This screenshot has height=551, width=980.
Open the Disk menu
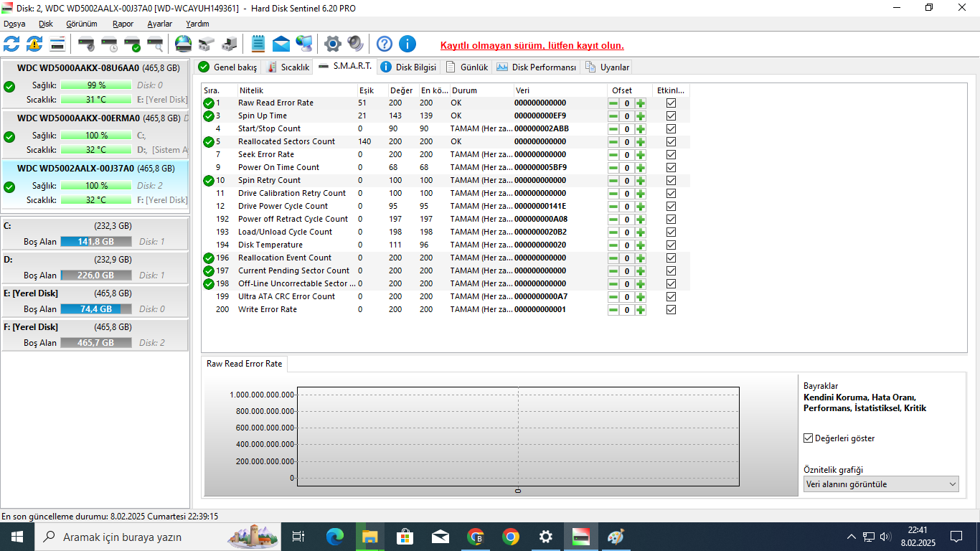pyautogui.click(x=46, y=24)
